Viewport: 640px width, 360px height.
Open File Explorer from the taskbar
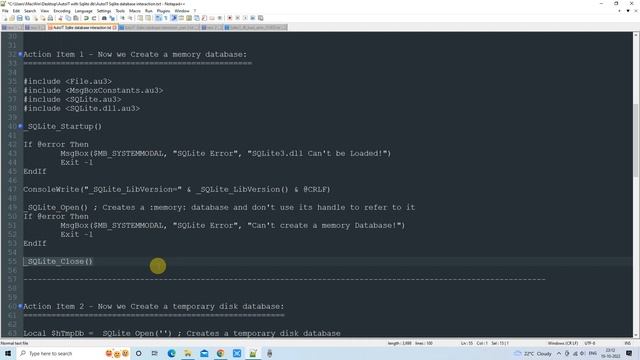pyautogui.click(x=188, y=353)
